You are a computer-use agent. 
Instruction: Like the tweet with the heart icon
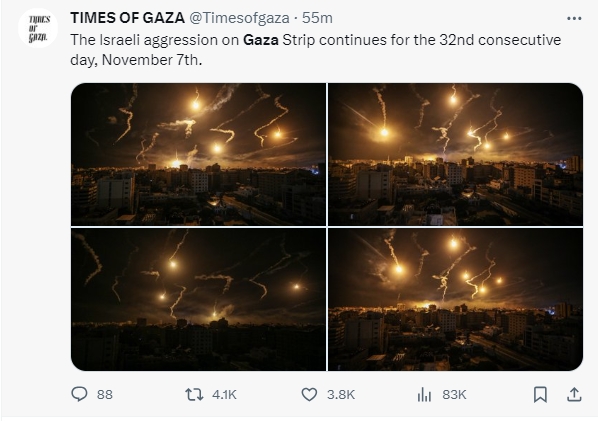[x=309, y=394]
